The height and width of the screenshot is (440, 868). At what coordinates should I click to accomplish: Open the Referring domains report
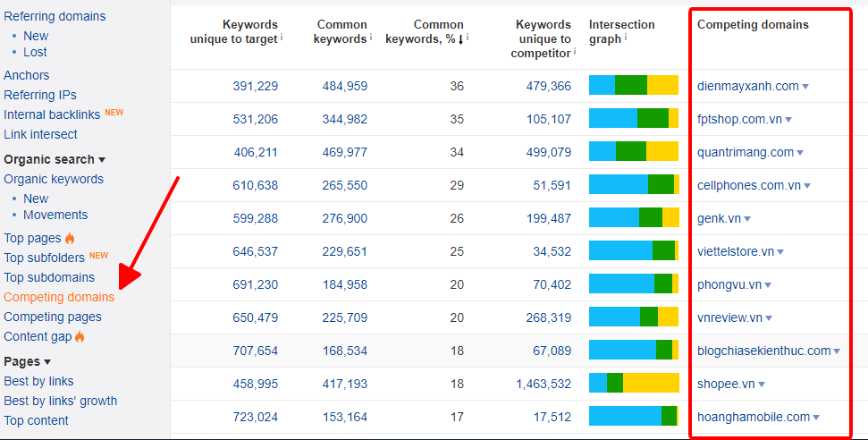(55, 17)
